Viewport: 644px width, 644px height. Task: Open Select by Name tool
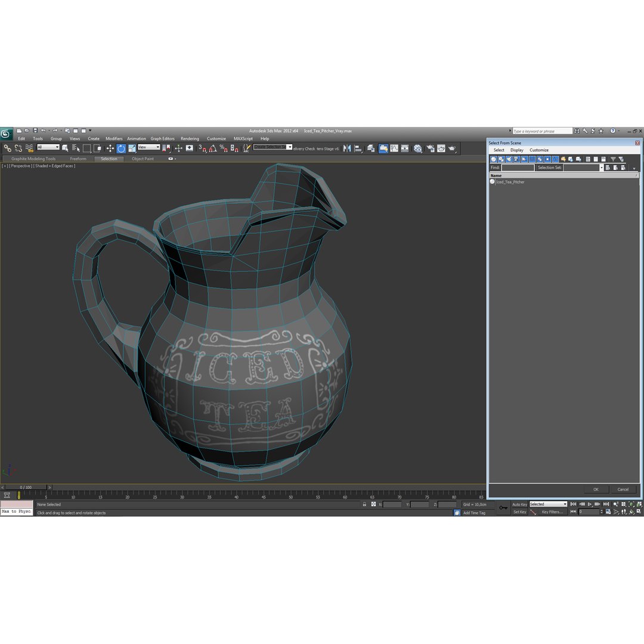76,148
